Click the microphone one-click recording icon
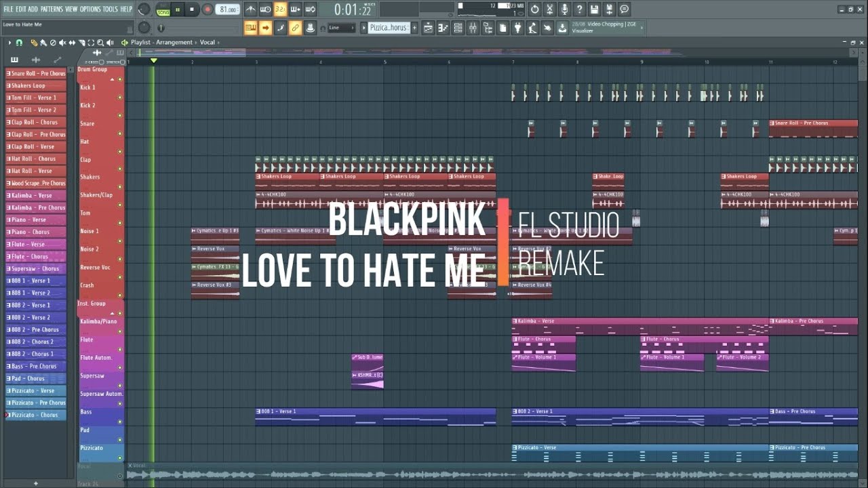Screen dimensions: 868x488 (565, 9)
